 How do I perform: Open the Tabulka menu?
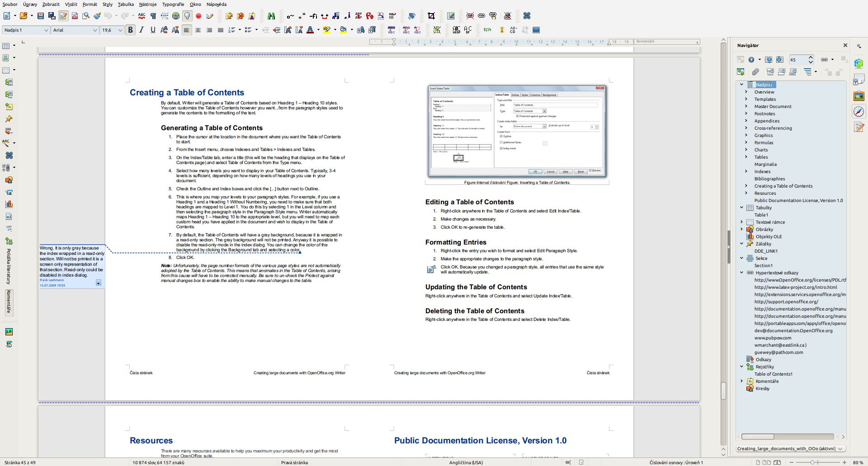[x=126, y=4]
